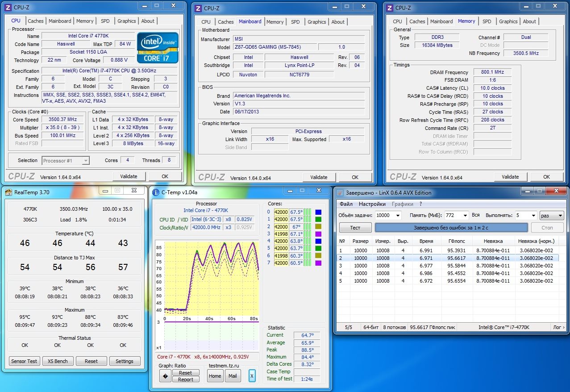570x392 pixels.
Task: Switch to SPD tab in CPU-Z Memory window
Action: (x=487, y=21)
